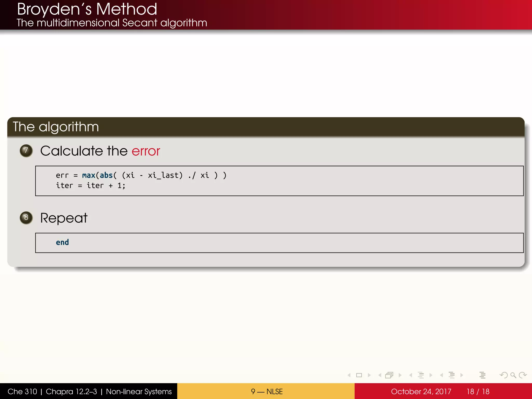Image resolution: width=532 pixels, height=399 pixels.
Task: Click the 'Repeat' step text
Action: 64,218
